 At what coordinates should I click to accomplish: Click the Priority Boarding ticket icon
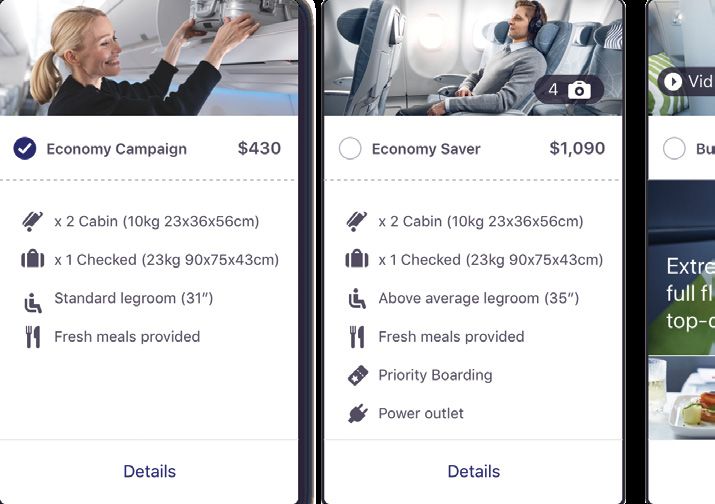[358, 376]
